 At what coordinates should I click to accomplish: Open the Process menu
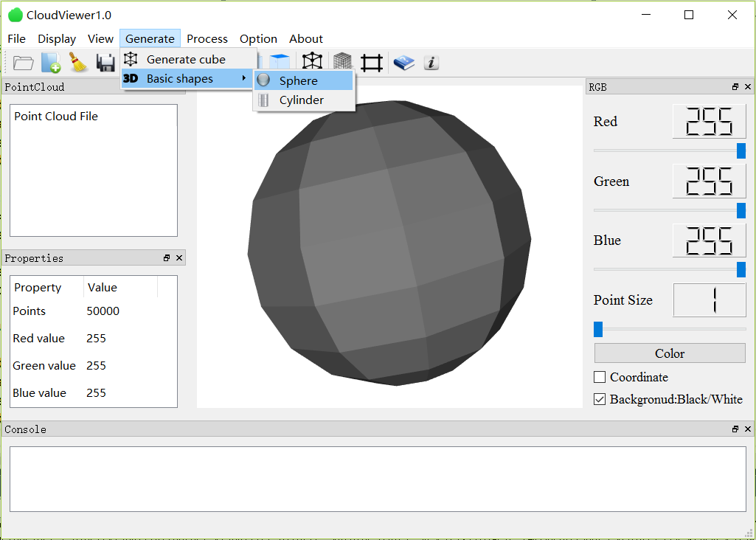pos(207,39)
